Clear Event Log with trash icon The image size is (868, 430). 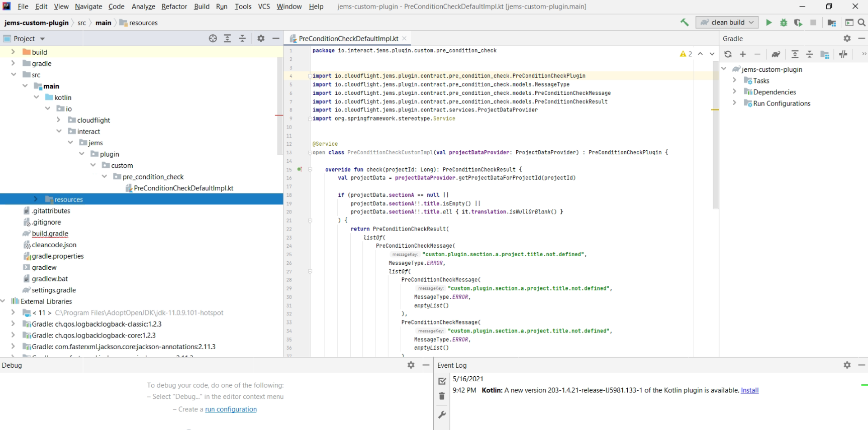coord(442,396)
